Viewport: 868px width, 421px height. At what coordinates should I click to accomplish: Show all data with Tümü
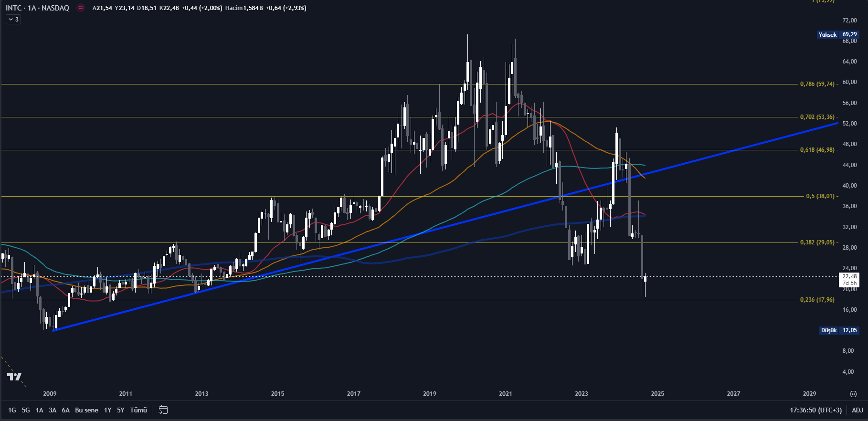coord(138,410)
